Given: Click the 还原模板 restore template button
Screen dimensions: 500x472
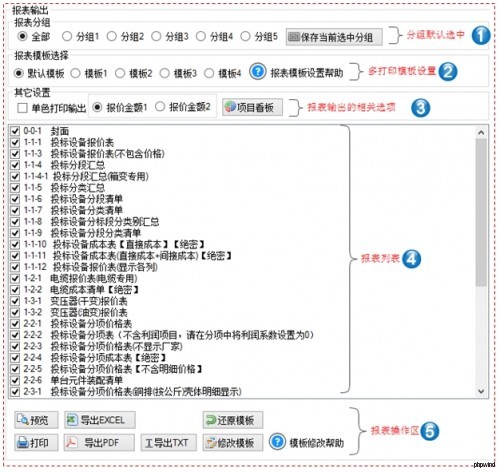Looking at the screenshot, I should [x=233, y=420].
